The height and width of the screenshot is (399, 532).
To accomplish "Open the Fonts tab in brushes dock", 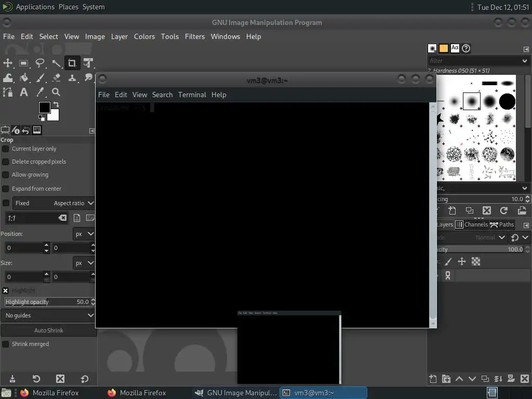I will tap(455, 48).
